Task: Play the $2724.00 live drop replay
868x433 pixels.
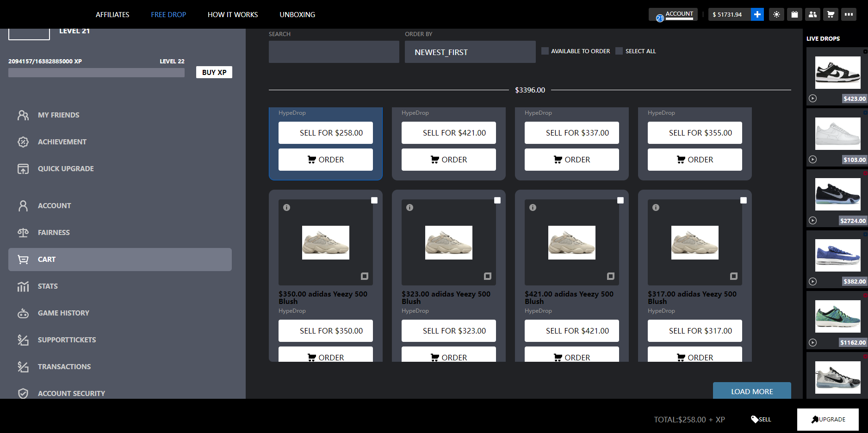Action: pos(813,220)
